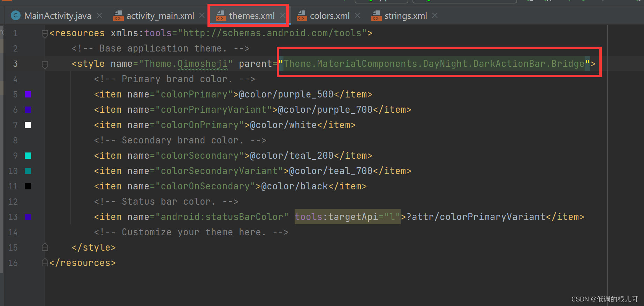Click the "Customize your theme here" comment
The image size is (644, 306).
pos(191,232)
